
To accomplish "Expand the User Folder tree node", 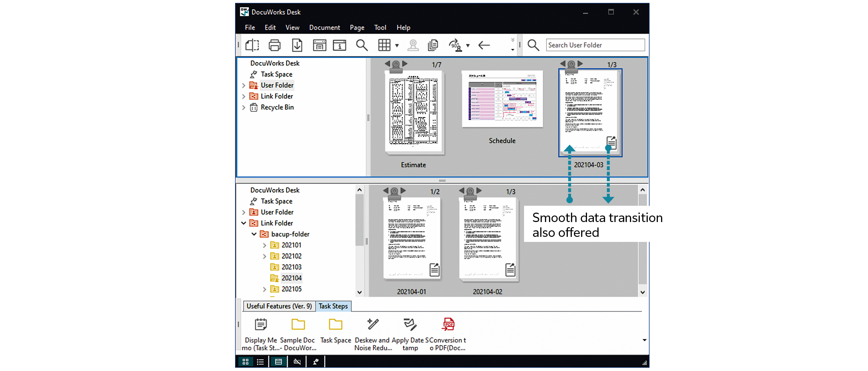I will tap(244, 85).
